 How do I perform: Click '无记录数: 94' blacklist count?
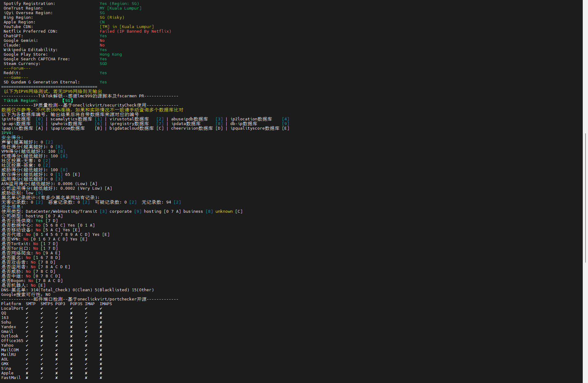tap(156, 202)
